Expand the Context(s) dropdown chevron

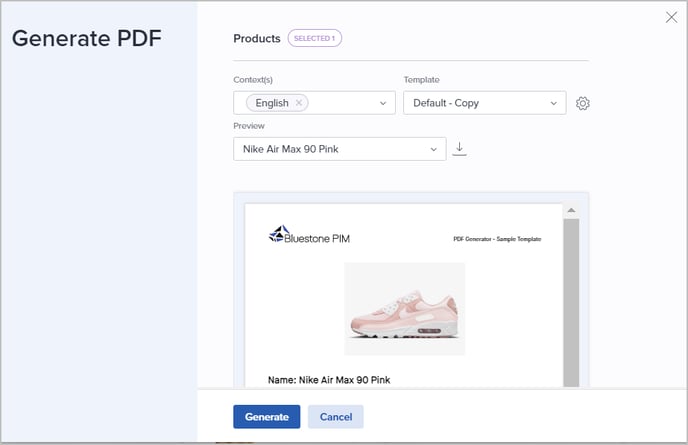(x=383, y=103)
